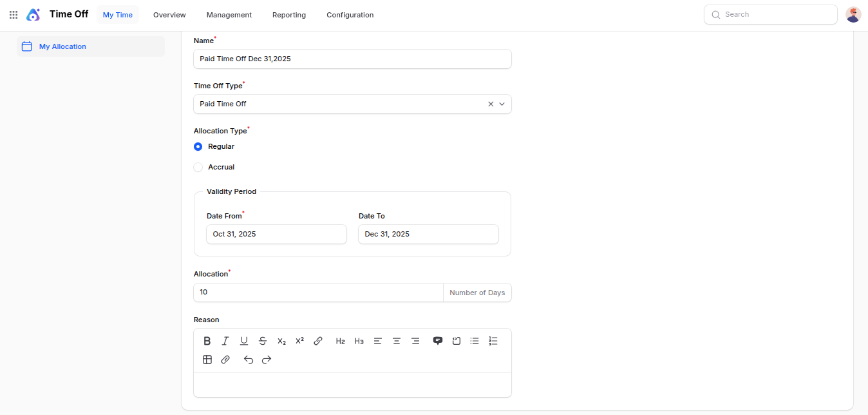
Task: Click the Allocation number of days field
Action: pyautogui.click(x=318, y=293)
